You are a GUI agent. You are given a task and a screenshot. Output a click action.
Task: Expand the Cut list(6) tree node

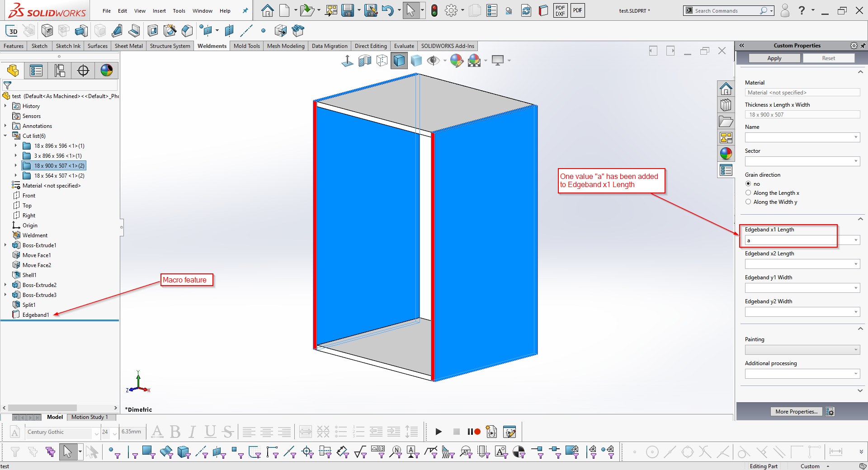point(5,136)
